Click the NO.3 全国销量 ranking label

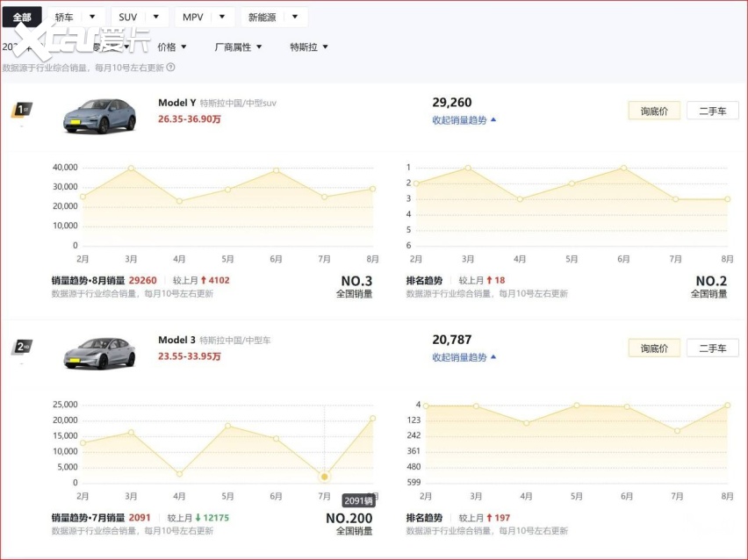(x=355, y=287)
